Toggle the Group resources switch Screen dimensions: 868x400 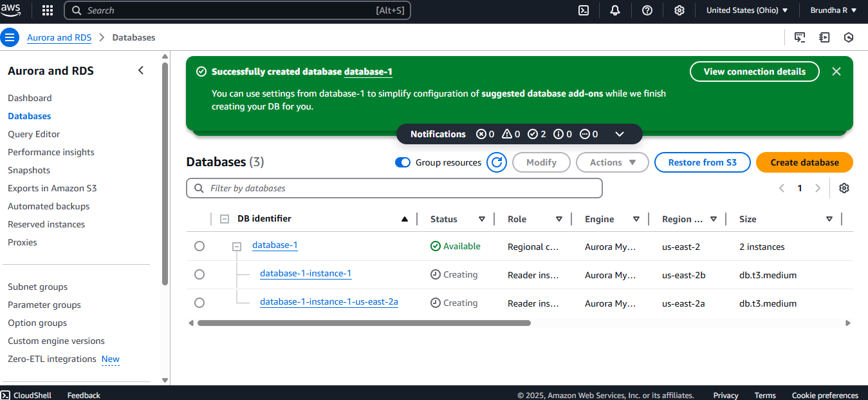coord(403,162)
